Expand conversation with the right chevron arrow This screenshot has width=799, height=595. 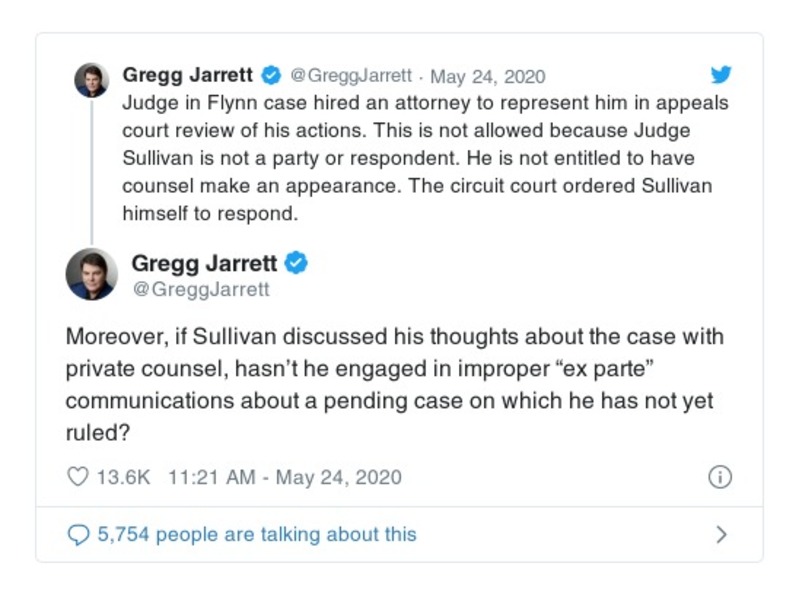tap(721, 535)
